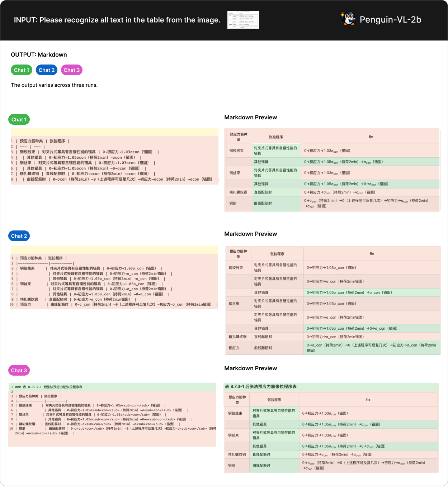Click the green Chat 1 badge above first code block
Screen dimensions: 448x486
coord(19,120)
